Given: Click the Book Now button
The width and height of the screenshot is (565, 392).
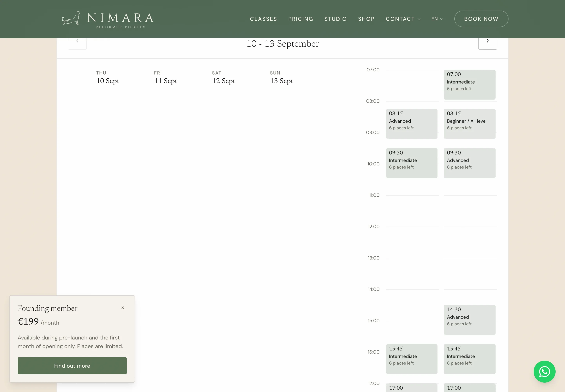Looking at the screenshot, I should click(x=481, y=19).
